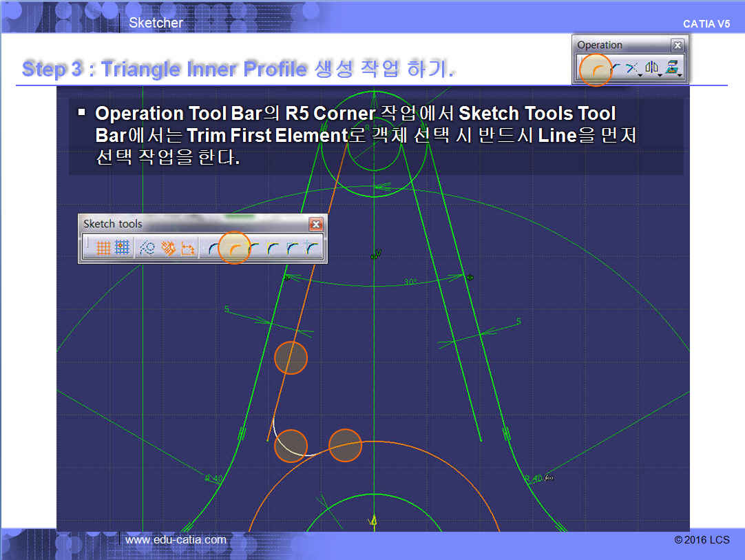Select the Chamfer tool in Operation toolbar

tap(615, 69)
